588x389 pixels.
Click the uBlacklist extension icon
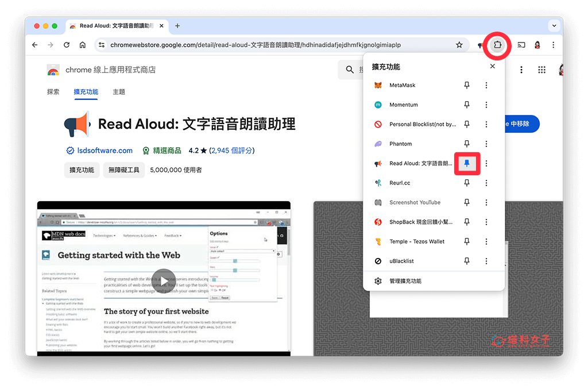tap(378, 261)
